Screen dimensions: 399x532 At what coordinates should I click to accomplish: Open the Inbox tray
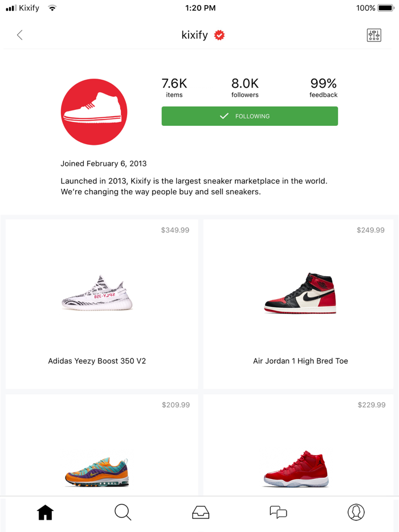click(x=201, y=512)
